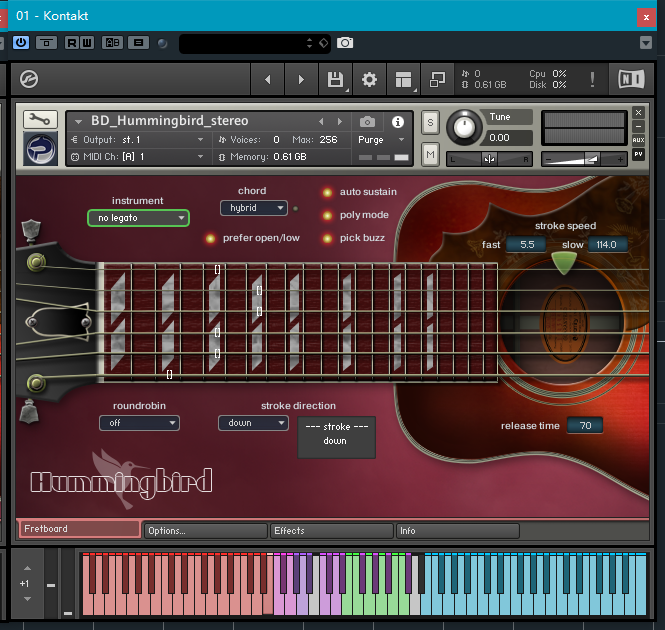The width and height of the screenshot is (665, 630).
Task: Open instrument edit mode wrench icon
Action: click(x=40, y=120)
